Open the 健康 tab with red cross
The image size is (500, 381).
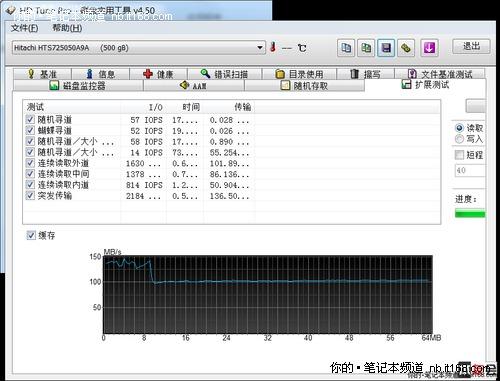[x=158, y=74]
